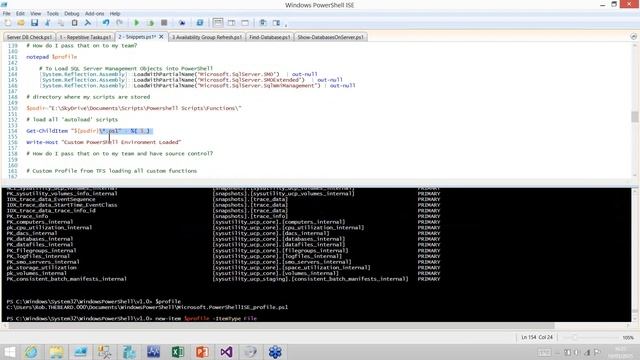
Task: Click the 'Ln 154 Col 24' status text
Action: click(x=537, y=337)
